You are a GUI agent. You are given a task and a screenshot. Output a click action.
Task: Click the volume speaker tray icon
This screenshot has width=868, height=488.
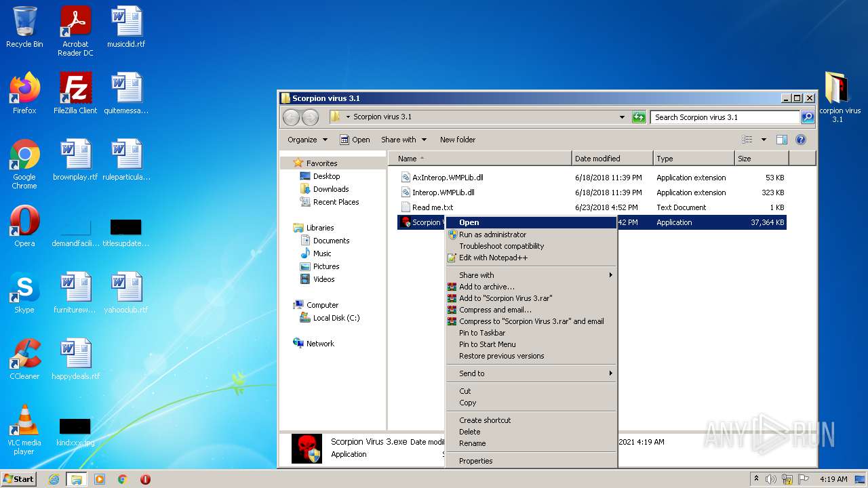tap(770, 479)
